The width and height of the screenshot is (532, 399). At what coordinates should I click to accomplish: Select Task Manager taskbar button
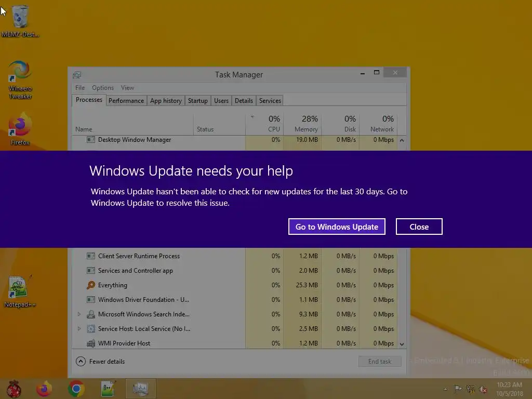pyautogui.click(x=140, y=389)
